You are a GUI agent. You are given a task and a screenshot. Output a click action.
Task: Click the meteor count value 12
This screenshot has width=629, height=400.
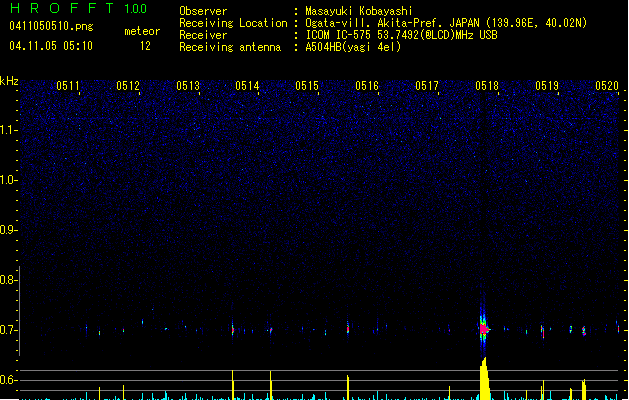tap(146, 46)
